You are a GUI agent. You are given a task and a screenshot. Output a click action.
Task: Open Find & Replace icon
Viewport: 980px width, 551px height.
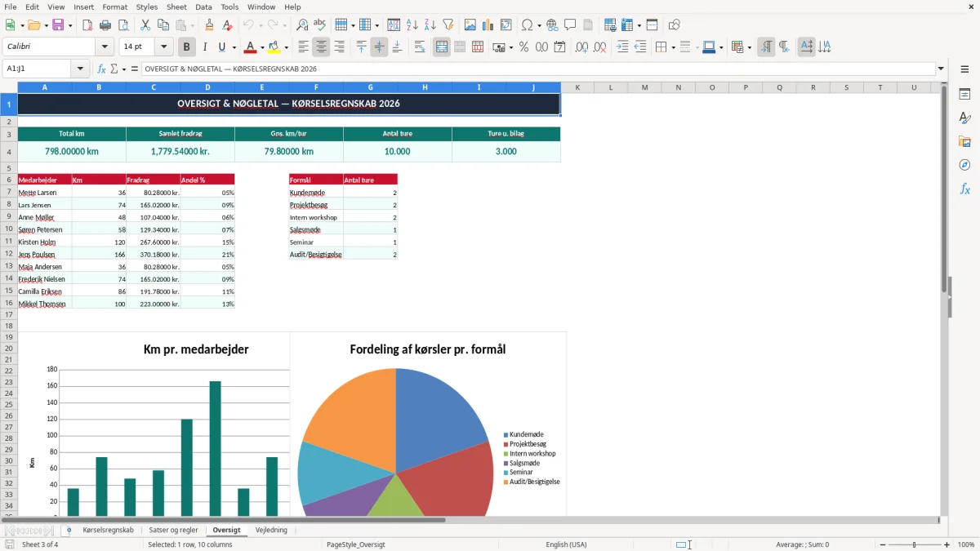click(302, 25)
